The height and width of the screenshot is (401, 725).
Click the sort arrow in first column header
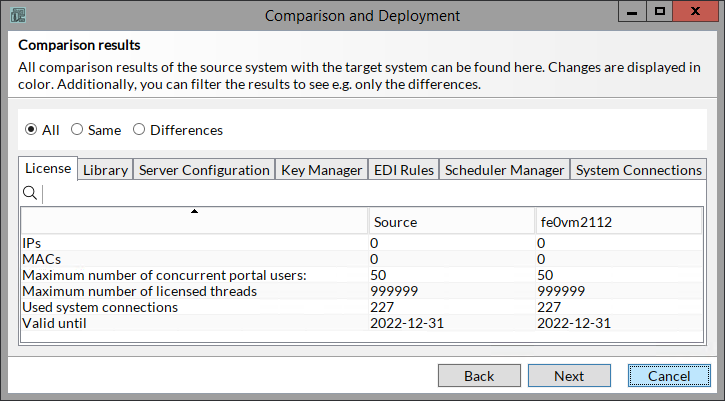click(x=194, y=211)
